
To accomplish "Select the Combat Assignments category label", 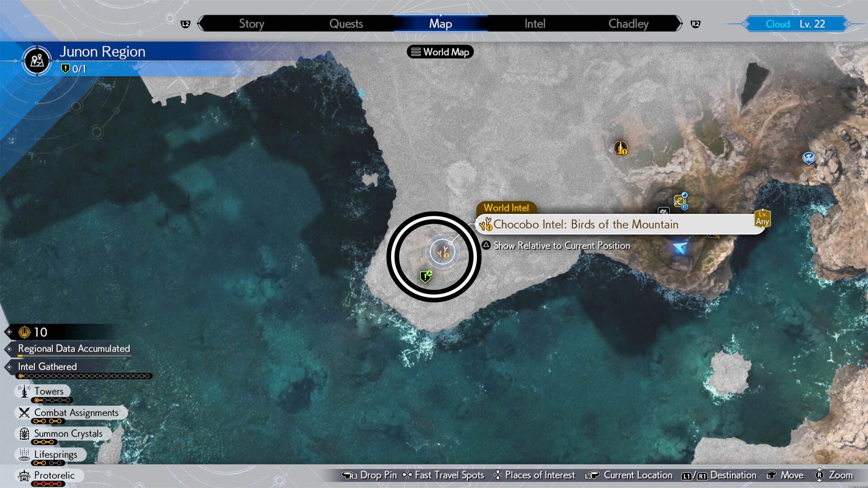I will point(76,413).
